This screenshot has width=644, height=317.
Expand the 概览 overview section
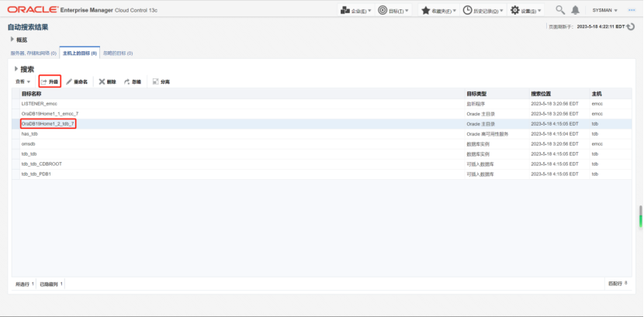12,40
